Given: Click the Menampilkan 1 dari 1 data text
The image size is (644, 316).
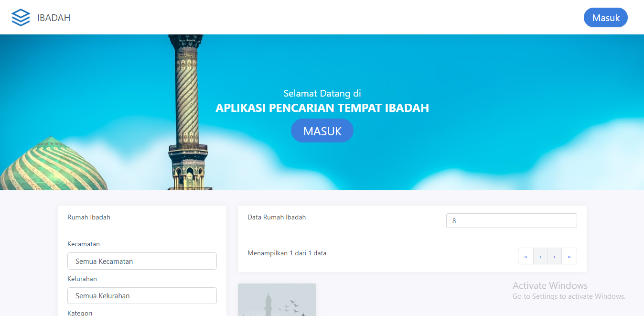Looking at the screenshot, I should click(x=287, y=253).
